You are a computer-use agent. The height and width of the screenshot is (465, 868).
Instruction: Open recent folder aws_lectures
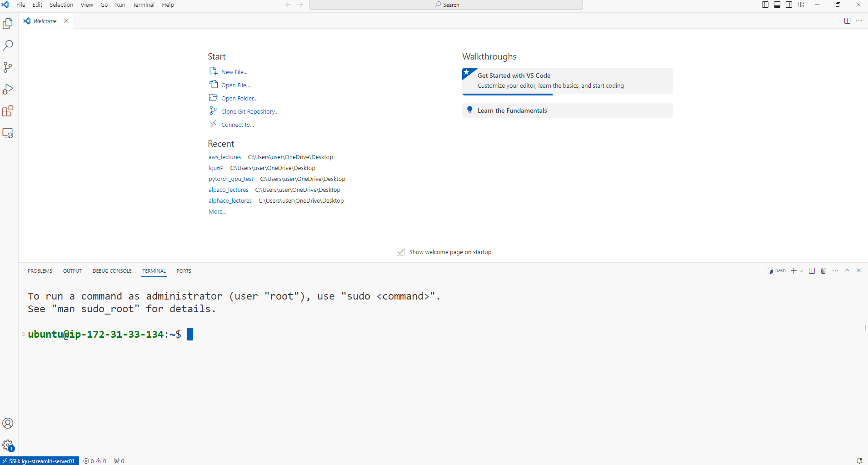(225, 157)
